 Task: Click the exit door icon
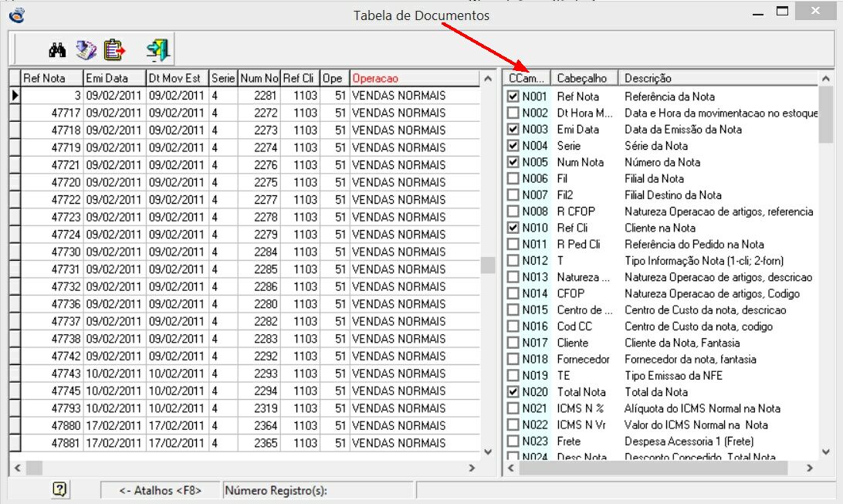coord(158,50)
